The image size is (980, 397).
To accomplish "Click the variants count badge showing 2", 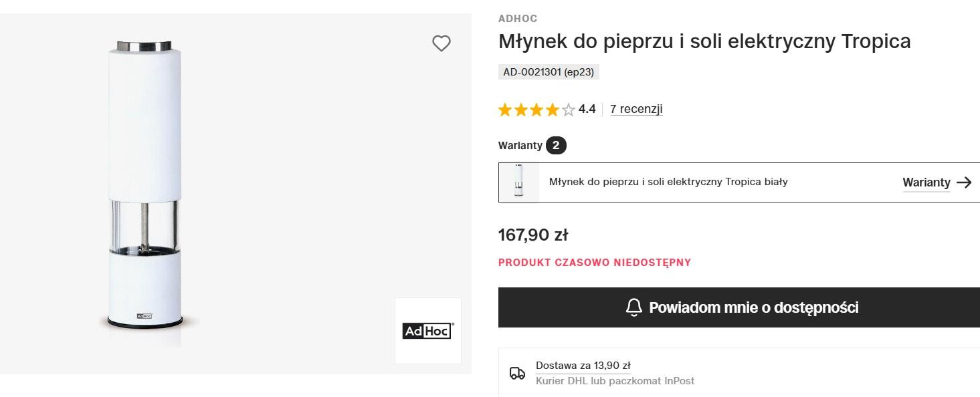I will point(556,145).
